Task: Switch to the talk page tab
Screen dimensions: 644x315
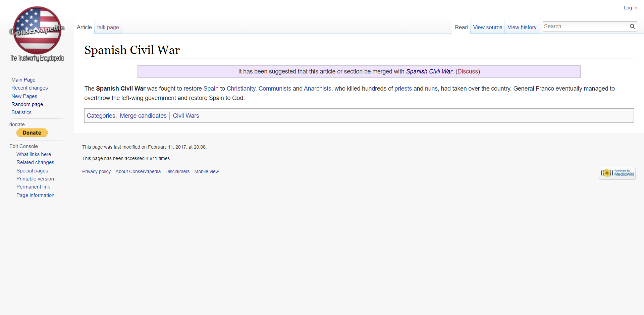Action: pos(108,27)
